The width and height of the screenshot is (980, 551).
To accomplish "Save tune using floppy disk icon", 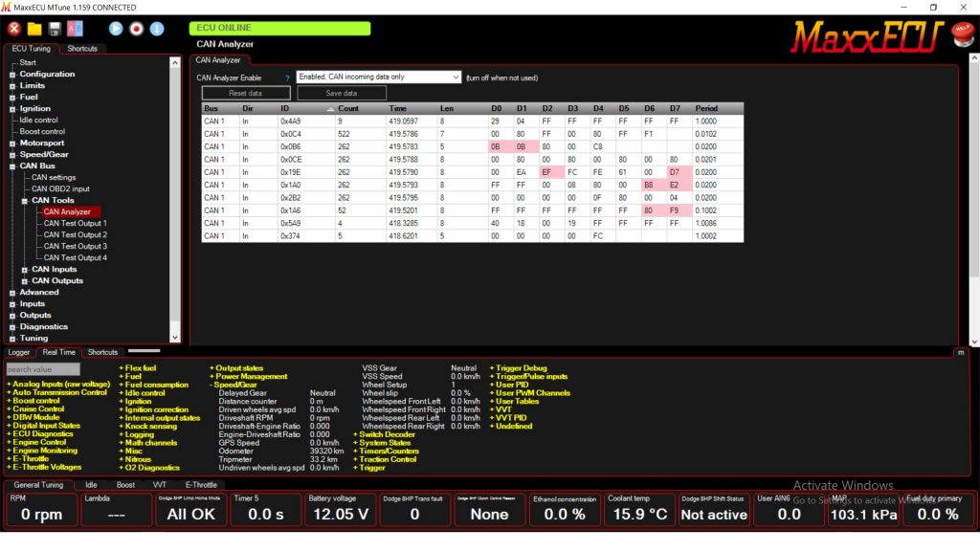I will pyautogui.click(x=55, y=29).
